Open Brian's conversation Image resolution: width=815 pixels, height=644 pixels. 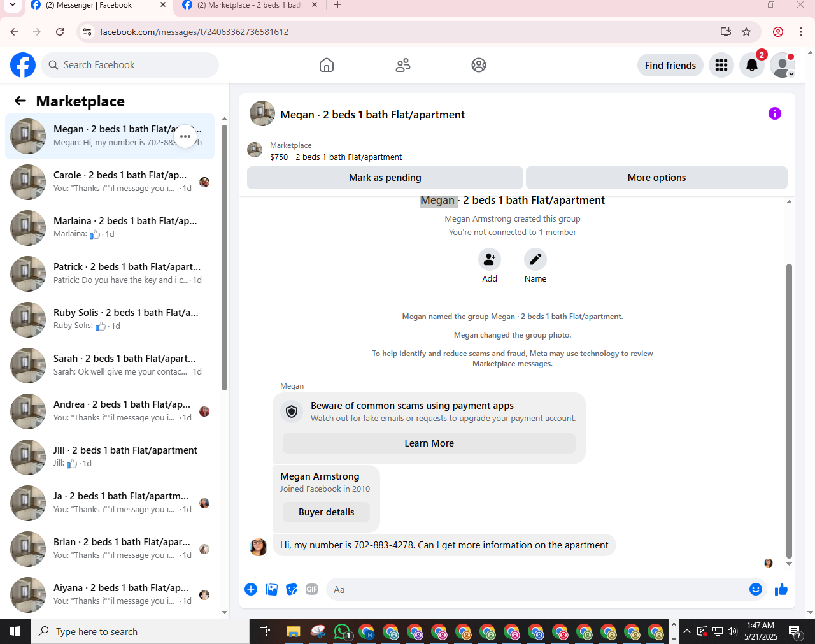click(110, 549)
